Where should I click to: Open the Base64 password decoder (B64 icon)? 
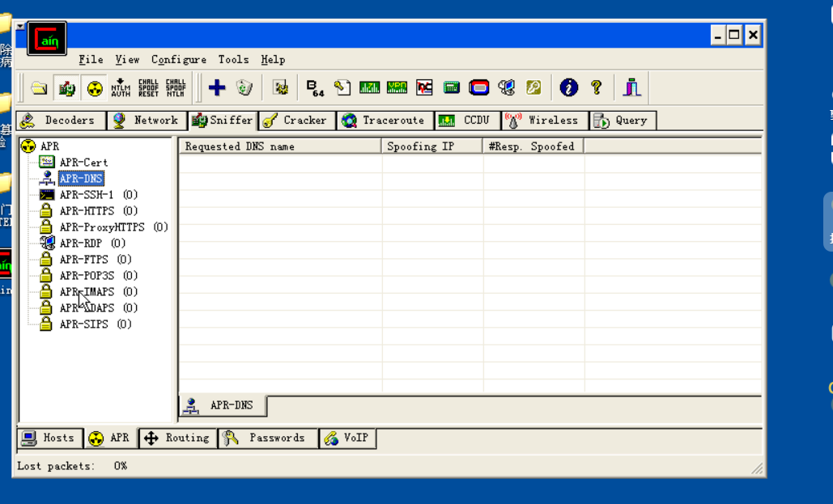tap(315, 87)
